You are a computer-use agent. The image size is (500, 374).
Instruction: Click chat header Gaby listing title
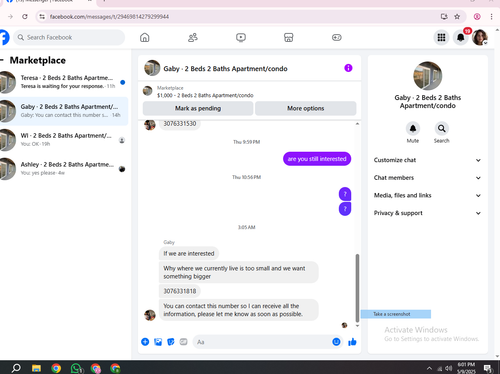[x=225, y=69]
